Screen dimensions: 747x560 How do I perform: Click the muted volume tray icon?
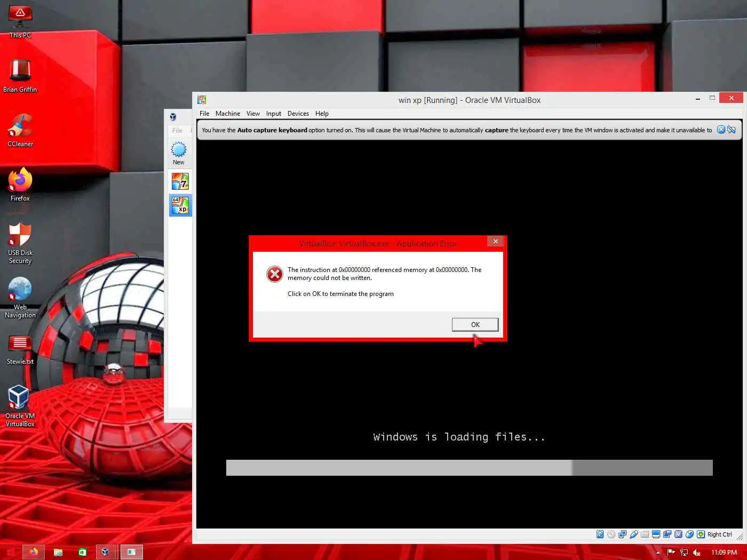697,553
